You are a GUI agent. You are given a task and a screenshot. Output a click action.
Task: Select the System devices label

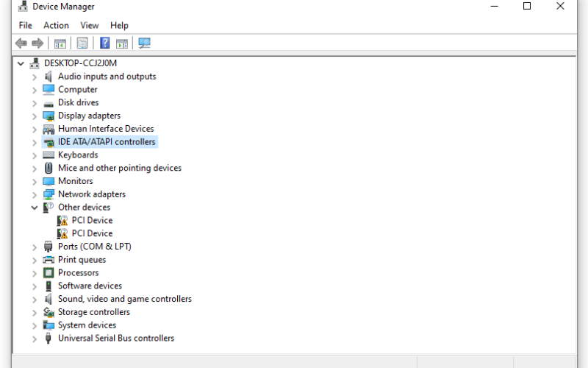point(87,325)
